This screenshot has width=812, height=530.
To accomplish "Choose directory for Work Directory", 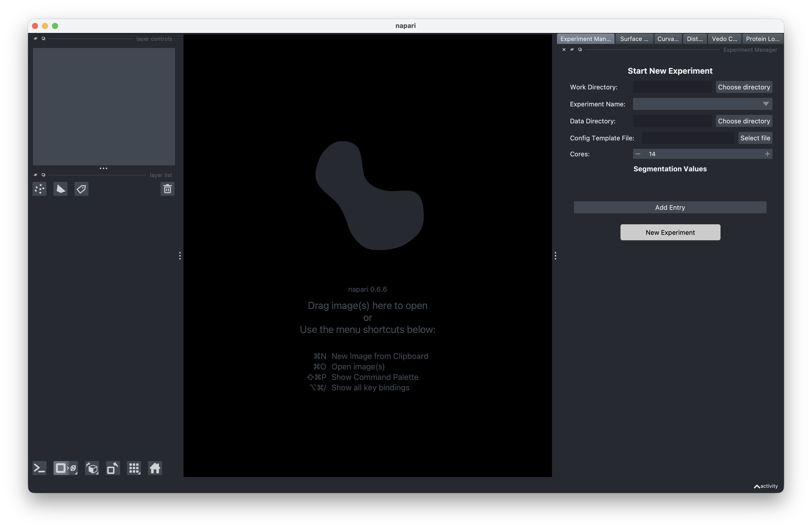I will 744,87.
